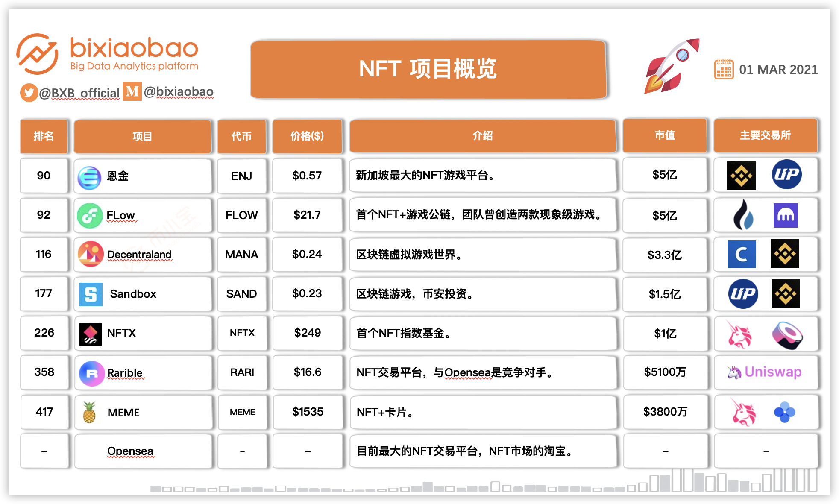The height and width of the screenshot is (504, 839).
Task: Open the @bixiaobao Medium handle
Action: [x=179, y=92]
